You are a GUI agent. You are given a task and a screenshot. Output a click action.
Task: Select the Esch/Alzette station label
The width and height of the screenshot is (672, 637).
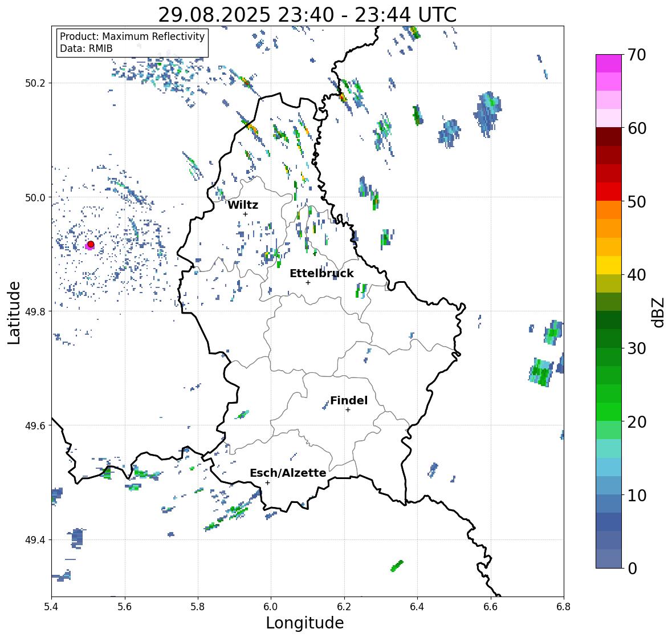(288, 473)
